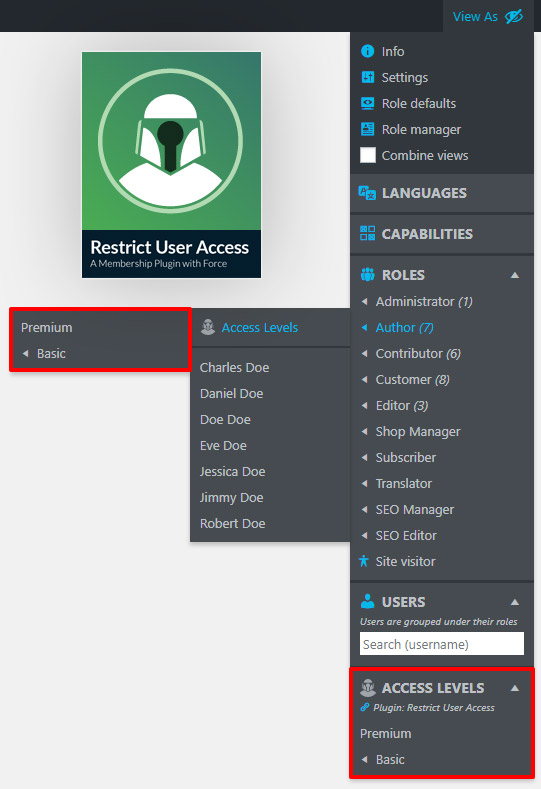
Task: Choose user Doe Doe
Action: tap(225, 419)
